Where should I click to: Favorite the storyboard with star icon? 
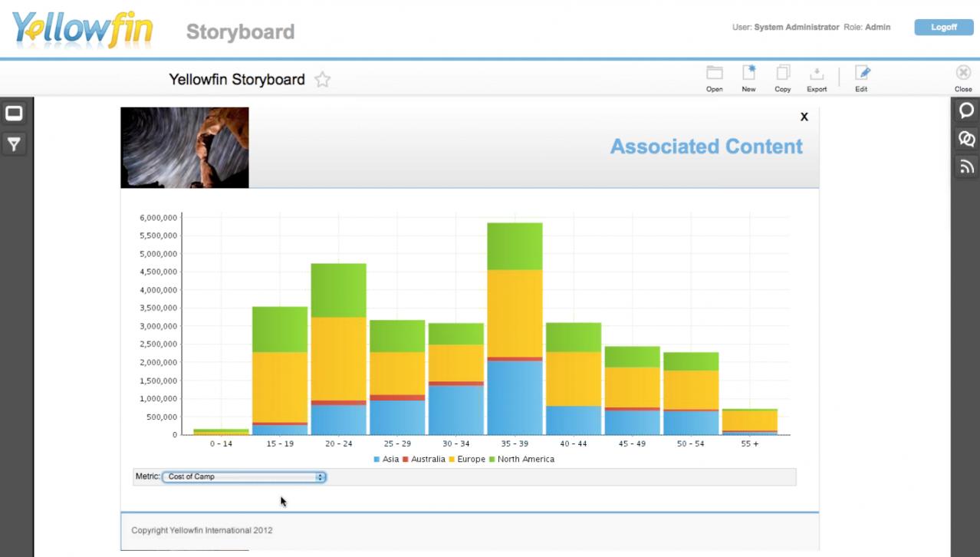tap(323, 80)
